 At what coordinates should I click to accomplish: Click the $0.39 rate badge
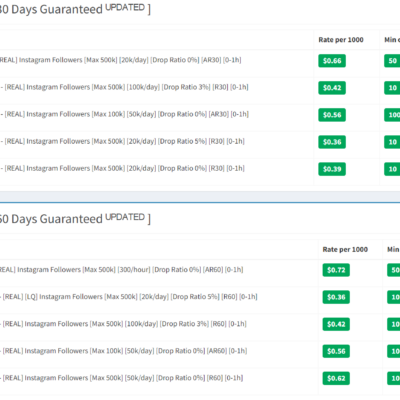[332, 169]
